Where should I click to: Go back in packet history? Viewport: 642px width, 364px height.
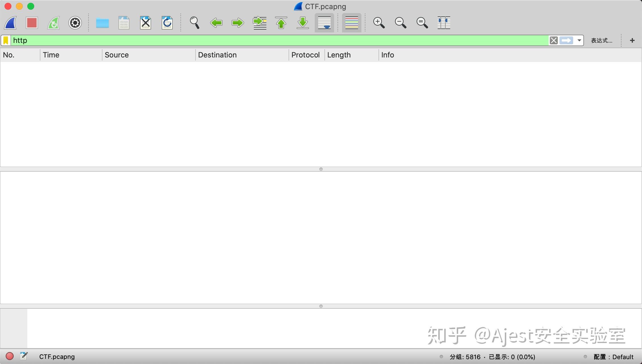[x=216, y=23]
